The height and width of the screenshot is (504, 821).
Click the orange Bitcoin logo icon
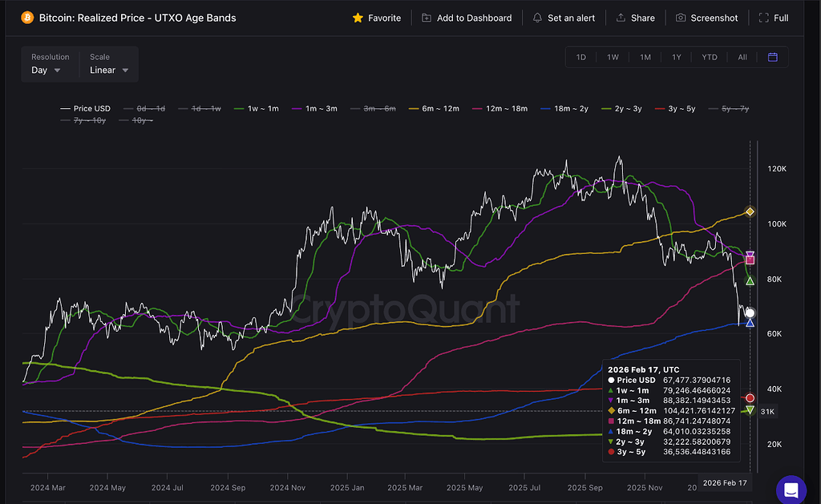pos(27,18)
